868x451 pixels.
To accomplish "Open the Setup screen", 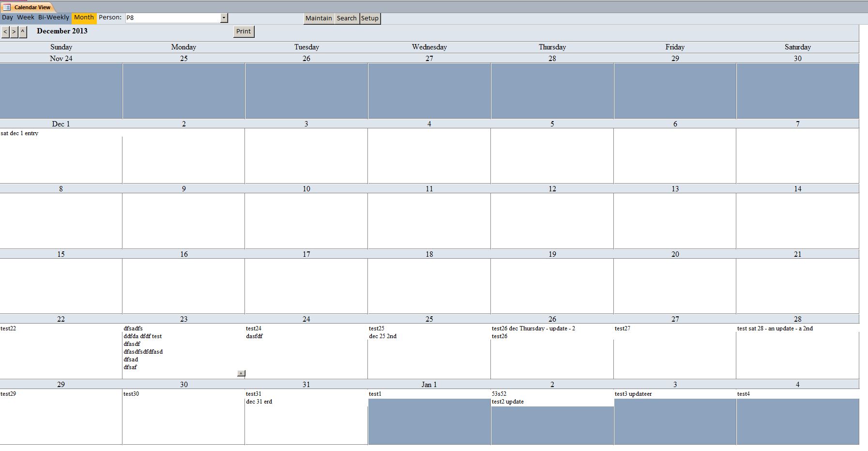I will click(x=370, y=18).
